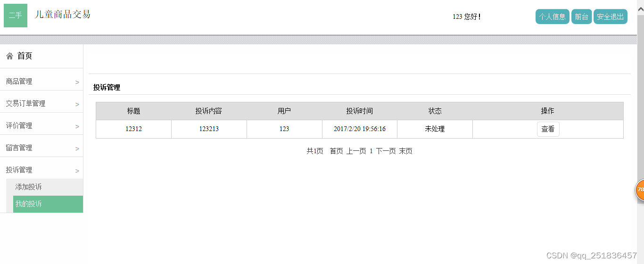The width and height of the screenshot is (644, 264).
Task: Collapse 投诉管理 using its arrow
Action: [x=77, y=171]
